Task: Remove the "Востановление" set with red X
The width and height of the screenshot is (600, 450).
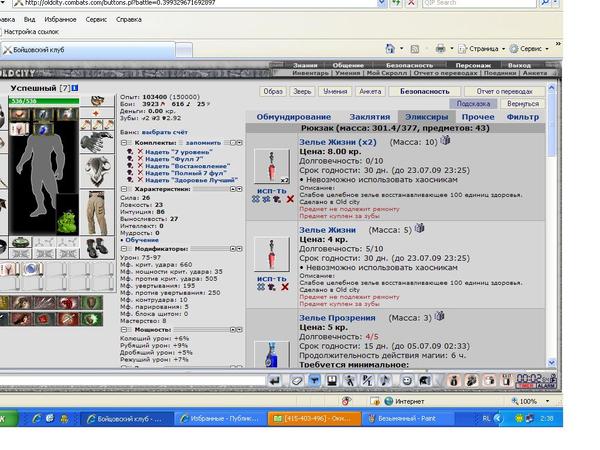Action: (140, 166)
